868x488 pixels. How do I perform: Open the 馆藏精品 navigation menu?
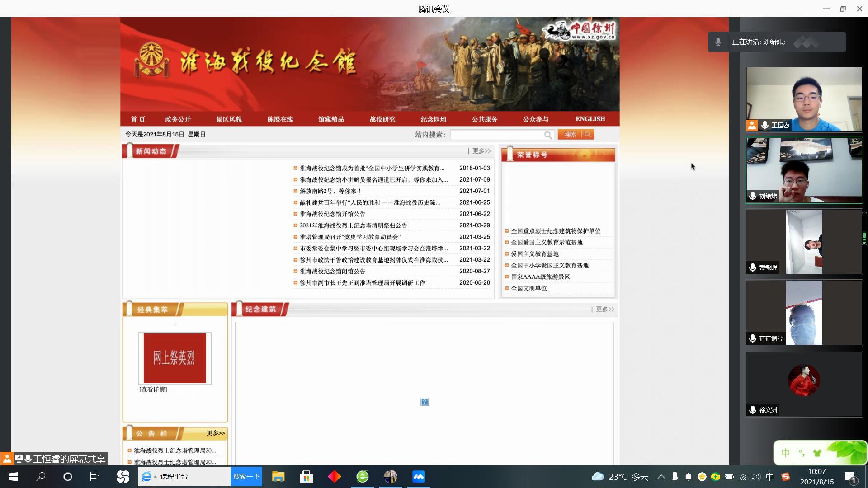pos(331,119)
